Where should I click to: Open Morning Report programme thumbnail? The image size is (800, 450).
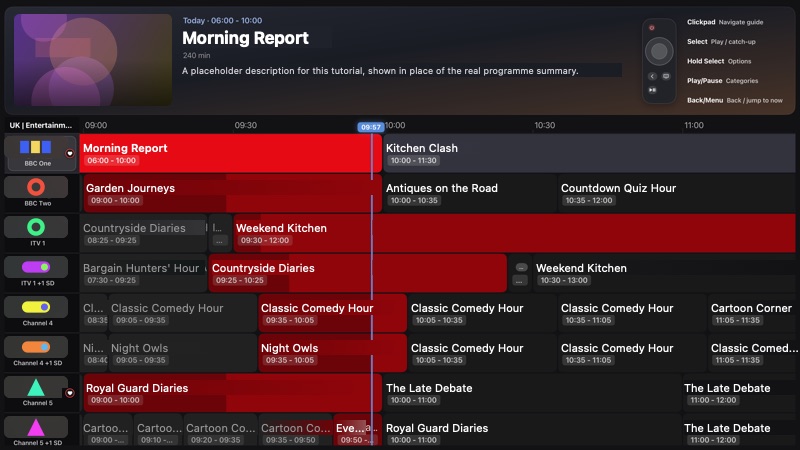pyautogui.click(x=93, y=60)
